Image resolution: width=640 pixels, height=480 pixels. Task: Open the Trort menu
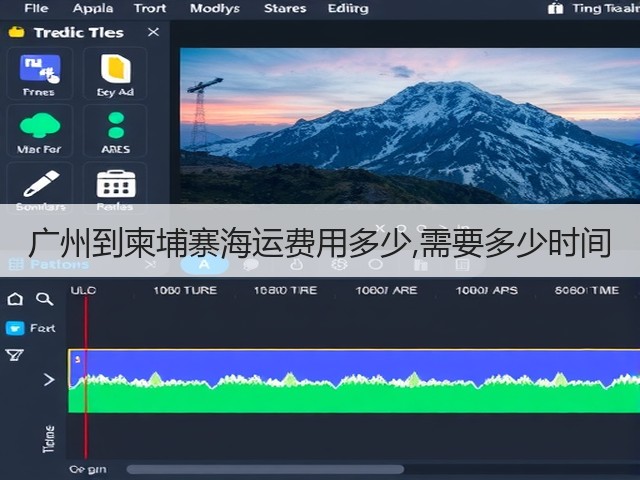(x=150, y=8)
